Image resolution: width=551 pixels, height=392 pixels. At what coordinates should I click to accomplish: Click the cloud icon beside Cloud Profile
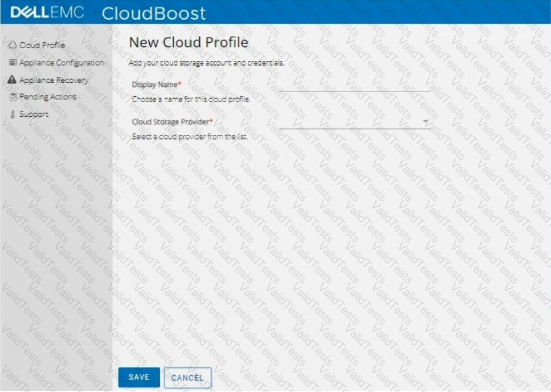[12, 45]
